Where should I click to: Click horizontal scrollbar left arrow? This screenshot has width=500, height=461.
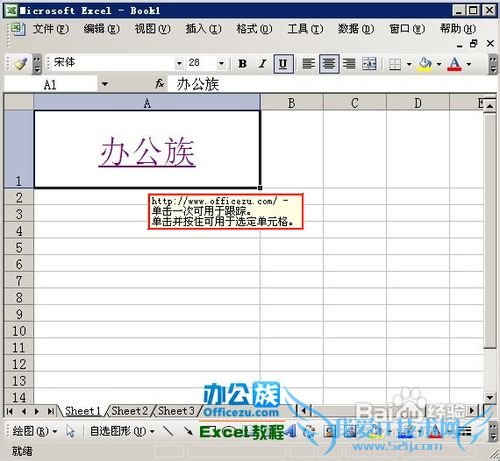(303, 411)
